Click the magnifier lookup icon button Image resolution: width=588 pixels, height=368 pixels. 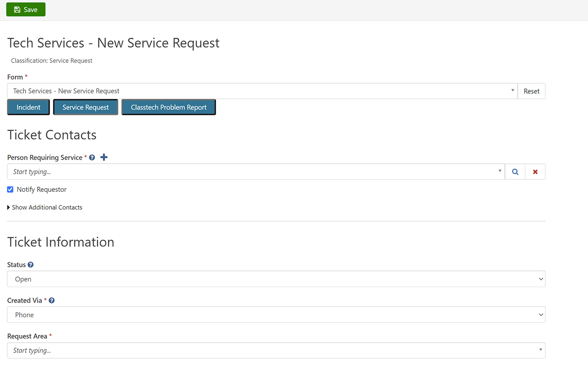(x=515, y=172)
